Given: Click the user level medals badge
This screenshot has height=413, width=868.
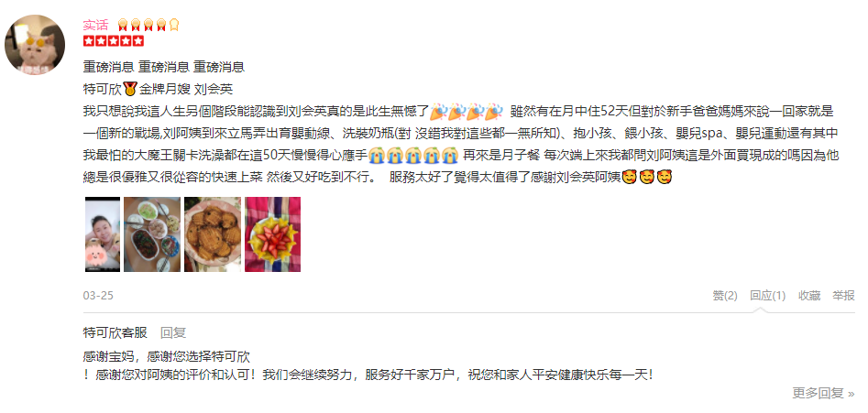Looking at the screenshot, I should point(148,25).
